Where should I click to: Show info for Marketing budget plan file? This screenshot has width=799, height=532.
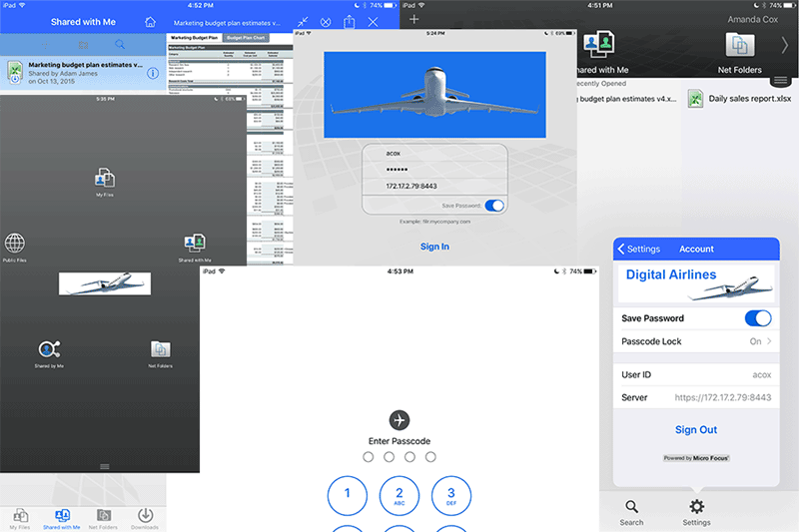click(153, 73)
